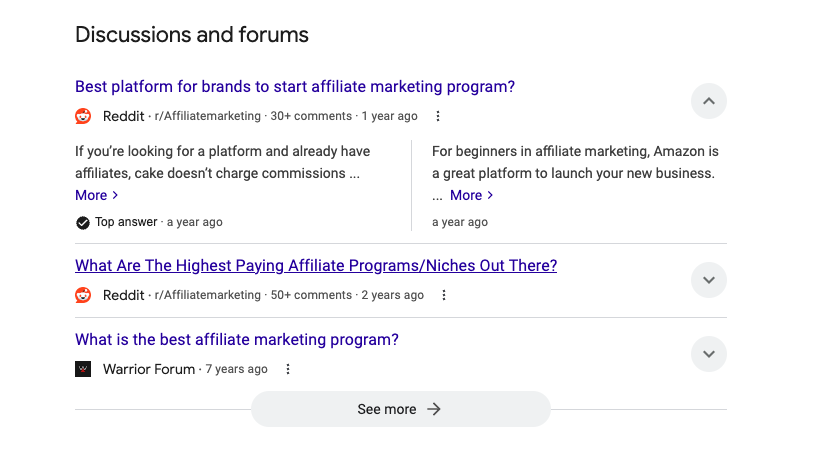Screen dimensions: 821x453
Task: Click the cake commissions answer snippet text
Action: 223,162
